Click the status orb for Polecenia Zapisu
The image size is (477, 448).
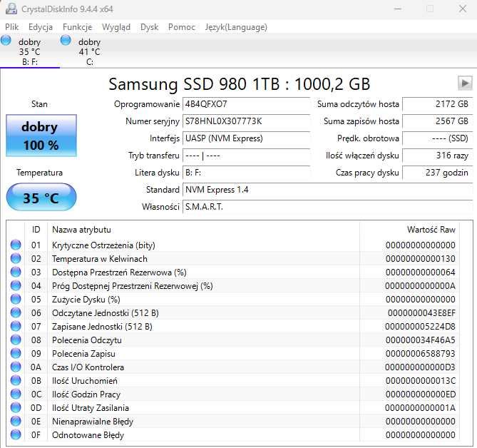[16, 353]
